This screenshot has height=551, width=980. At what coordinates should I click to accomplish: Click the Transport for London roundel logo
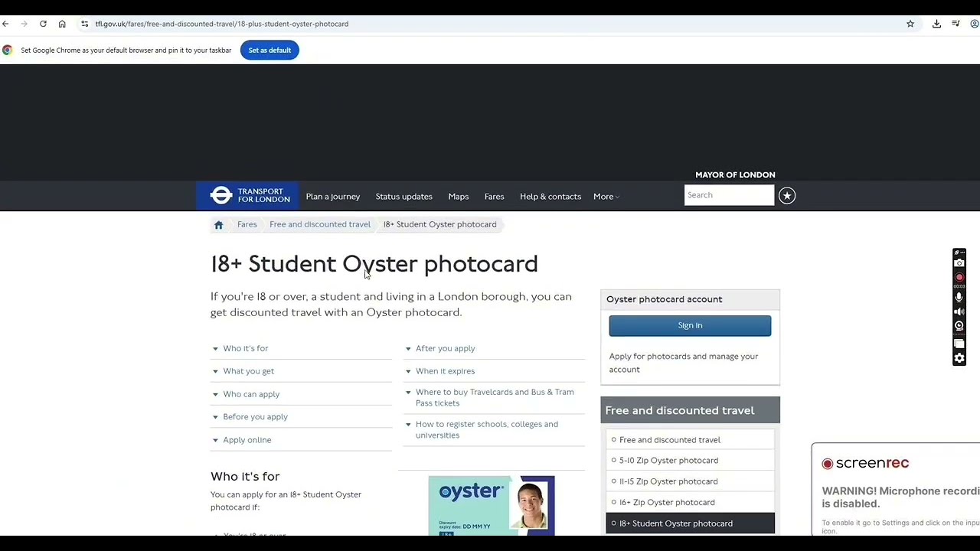221,195
